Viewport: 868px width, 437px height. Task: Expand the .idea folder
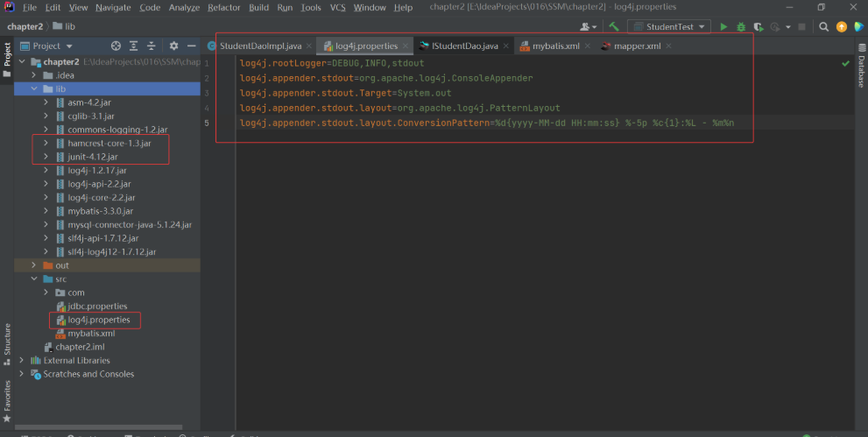[34, 75]
